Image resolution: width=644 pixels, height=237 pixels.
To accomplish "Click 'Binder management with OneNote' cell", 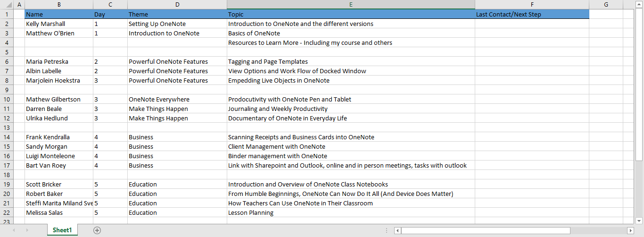I will tap(351, 156).
